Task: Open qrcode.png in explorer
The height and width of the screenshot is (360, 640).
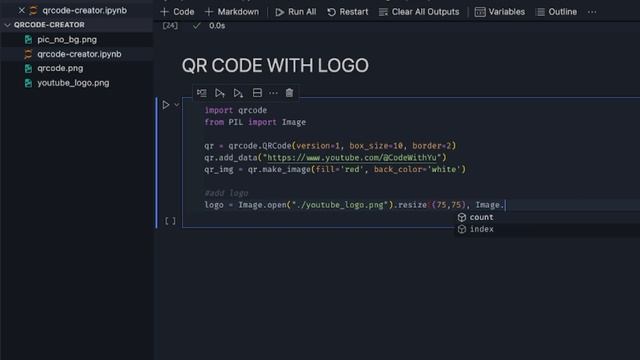Action: 60,68
